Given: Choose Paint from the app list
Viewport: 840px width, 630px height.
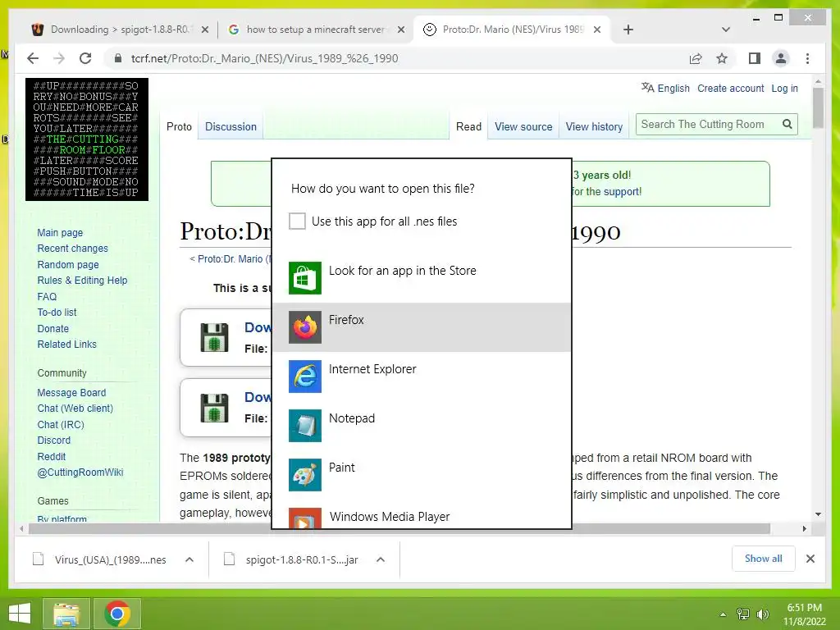Looking at the screenshot, I should pos(422,475).
